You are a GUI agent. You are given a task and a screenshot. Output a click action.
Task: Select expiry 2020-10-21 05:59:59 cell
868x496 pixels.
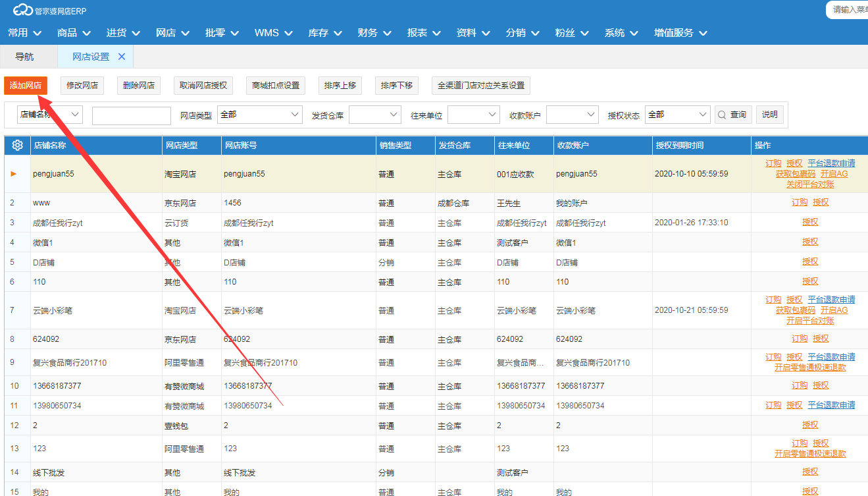point(702,310)
